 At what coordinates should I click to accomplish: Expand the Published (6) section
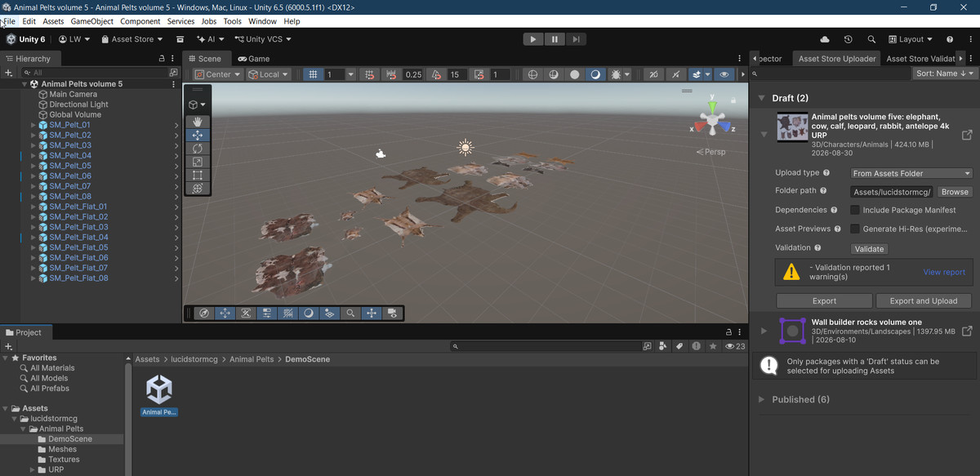coord(762,399)
